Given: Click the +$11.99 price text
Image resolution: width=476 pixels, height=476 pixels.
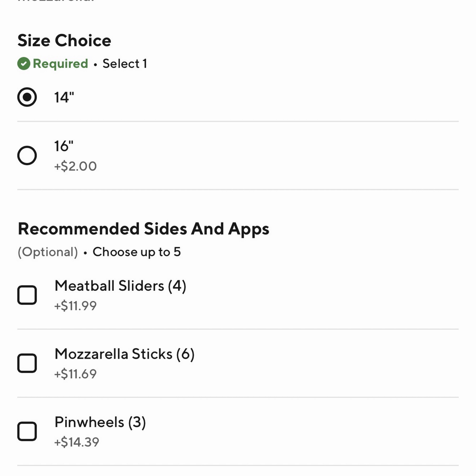Looking at the screenshot, I should (x=75, y=306).
